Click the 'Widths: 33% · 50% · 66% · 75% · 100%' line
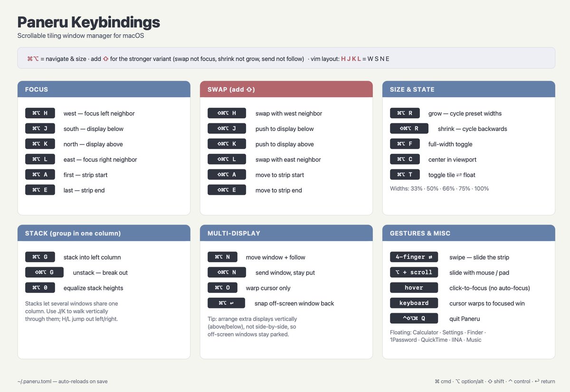 439,188
